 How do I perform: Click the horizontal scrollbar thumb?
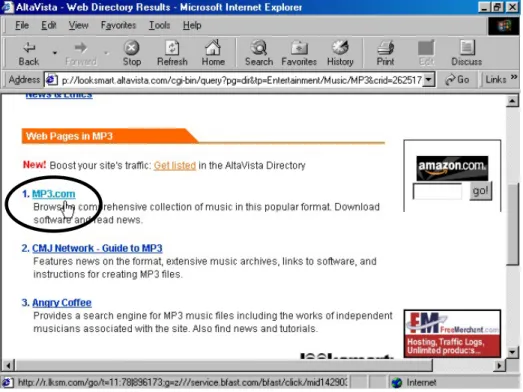(224, 365)
